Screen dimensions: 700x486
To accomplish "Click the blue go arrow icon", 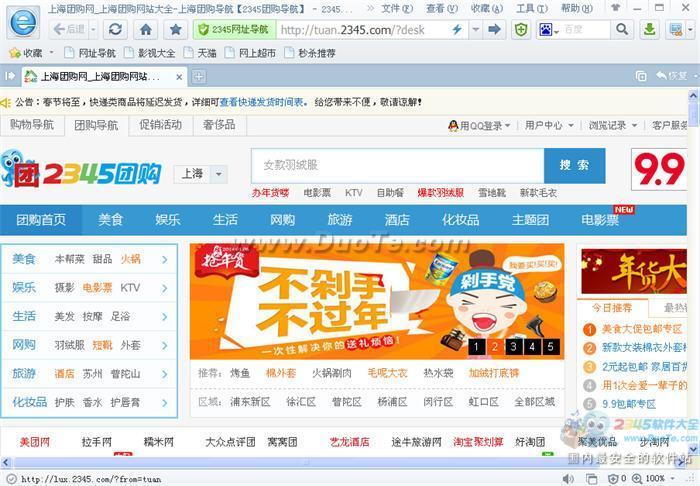I will point(494,29).
